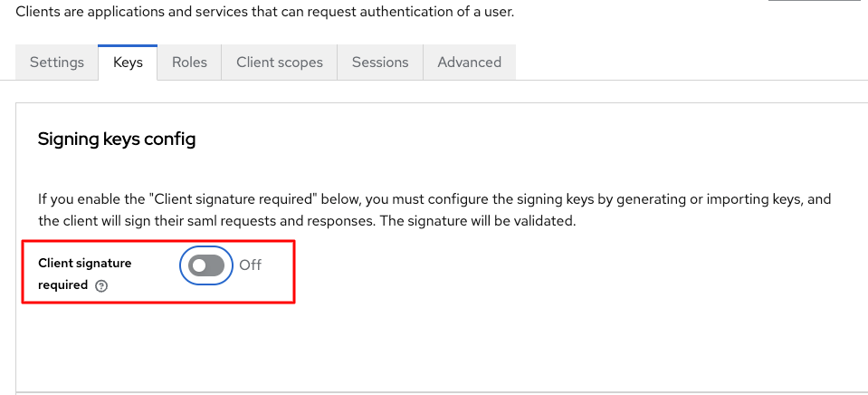Open the Advanced tab
The height and width of the screenshot is (395, 868).
tap(469, 63)
